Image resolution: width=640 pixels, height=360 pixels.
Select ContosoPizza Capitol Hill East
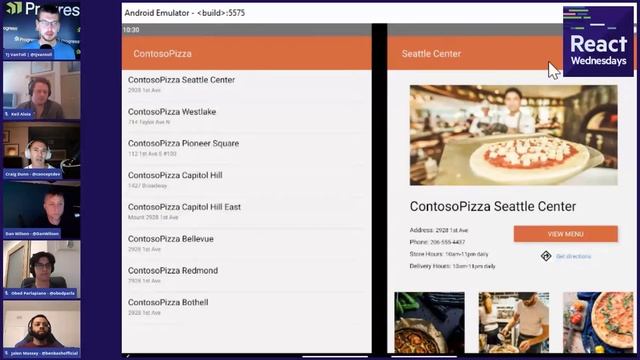(247, 212)
